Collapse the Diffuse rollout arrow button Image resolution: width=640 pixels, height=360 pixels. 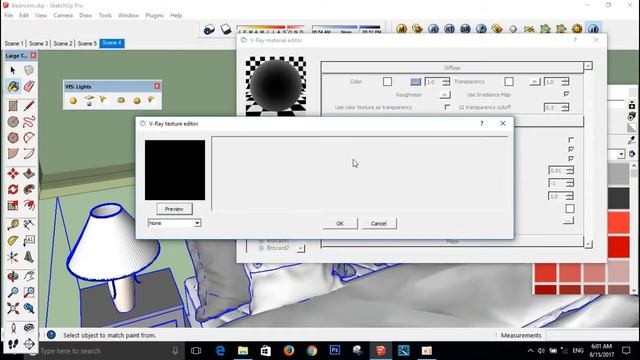tap(588, 66)
